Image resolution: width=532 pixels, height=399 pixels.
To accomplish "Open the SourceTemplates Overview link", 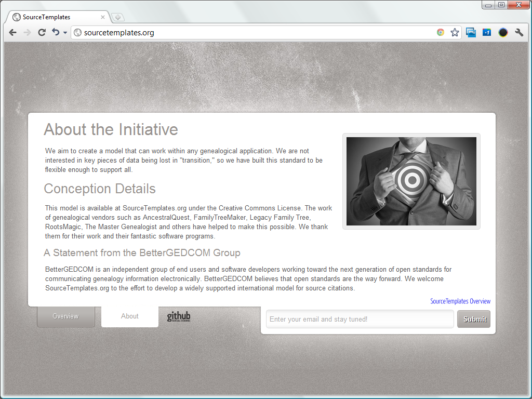I will coord(460,301).
